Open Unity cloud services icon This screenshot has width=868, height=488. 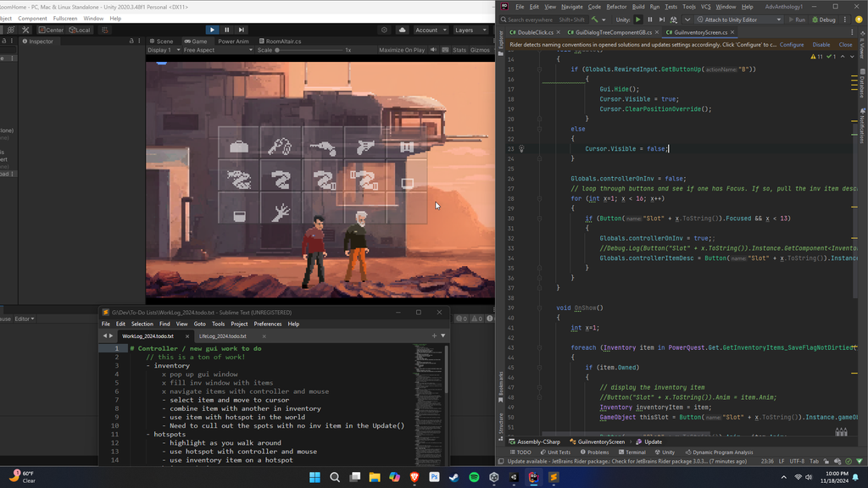[x=403, y=30]
